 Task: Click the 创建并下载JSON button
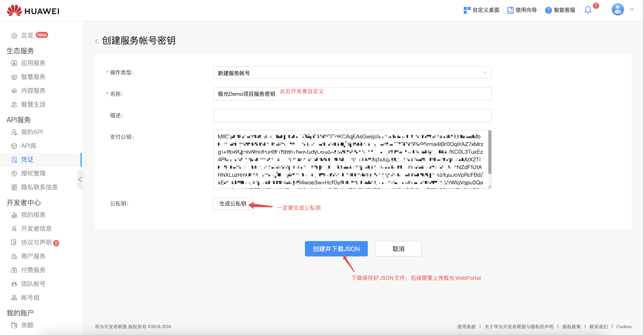336,249
